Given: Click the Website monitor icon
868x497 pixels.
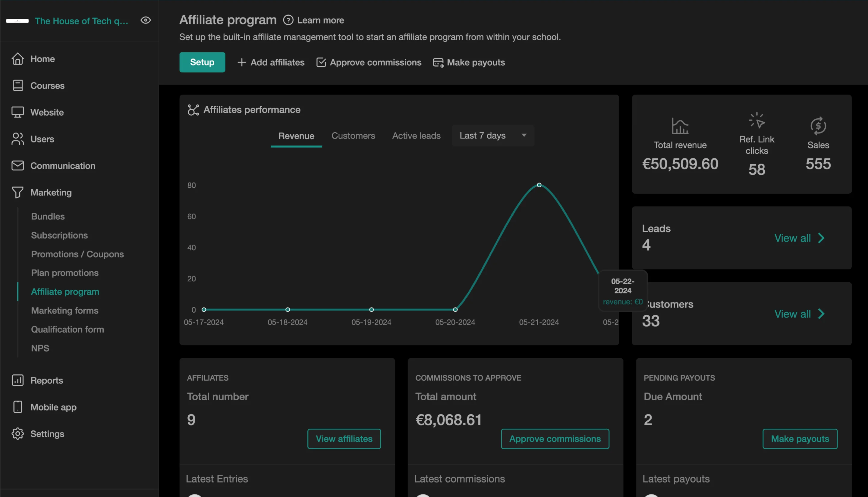Looking at the screenshot, I should tap(17, 112).
